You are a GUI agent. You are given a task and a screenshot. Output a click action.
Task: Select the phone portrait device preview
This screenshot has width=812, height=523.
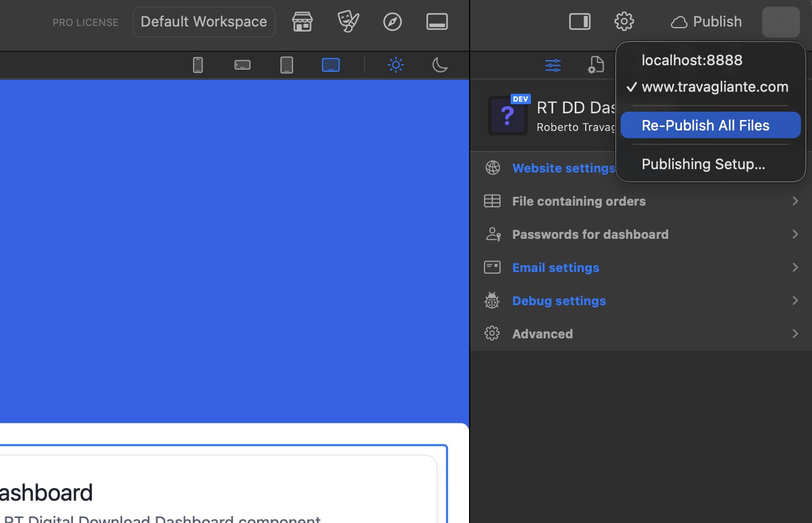click(198, 65)
